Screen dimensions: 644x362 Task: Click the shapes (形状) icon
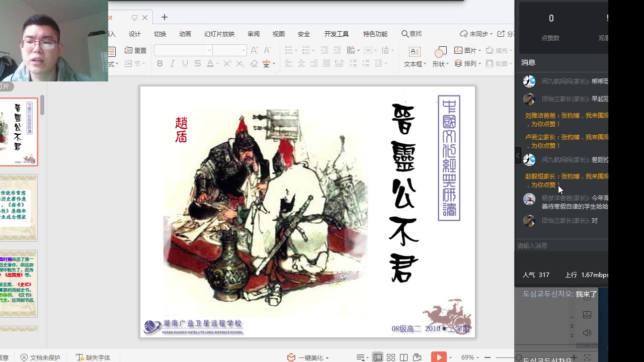(x=440, y=52)
